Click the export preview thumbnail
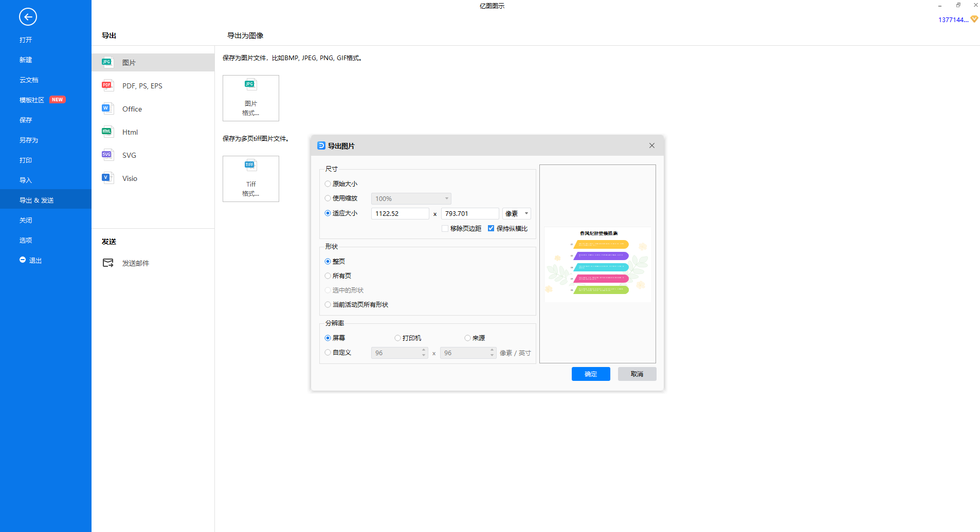Image resolution: width=980 pixels, height=532 pixels. pyautogui.click(x=597, y=264)
